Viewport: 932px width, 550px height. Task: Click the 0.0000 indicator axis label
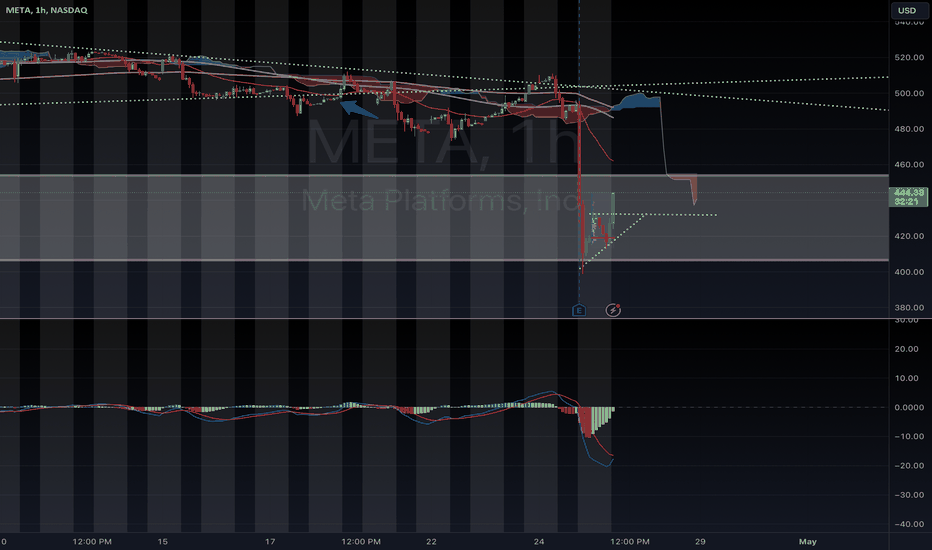909,407
